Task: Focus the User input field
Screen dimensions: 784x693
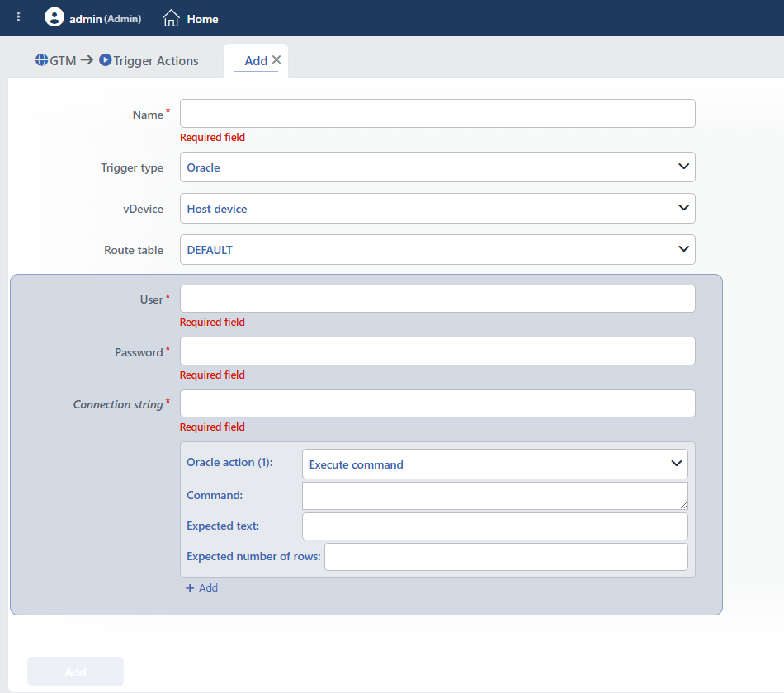Action: point(437,299)
